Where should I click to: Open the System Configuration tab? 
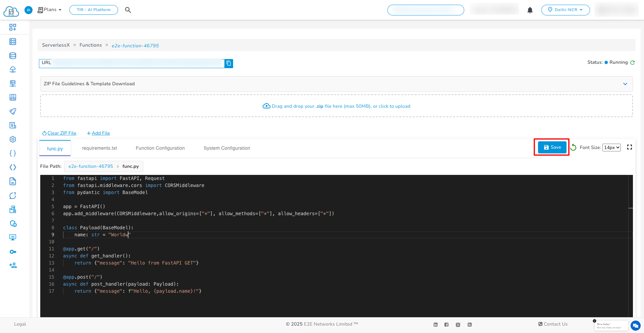227,148
